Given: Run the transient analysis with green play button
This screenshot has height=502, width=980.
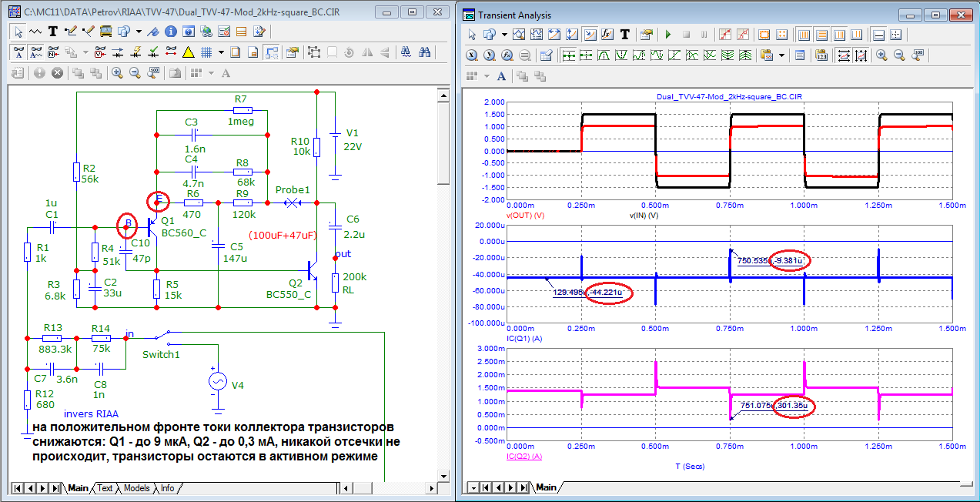Looking at the screenshot, I should click(x=667, y=35).
